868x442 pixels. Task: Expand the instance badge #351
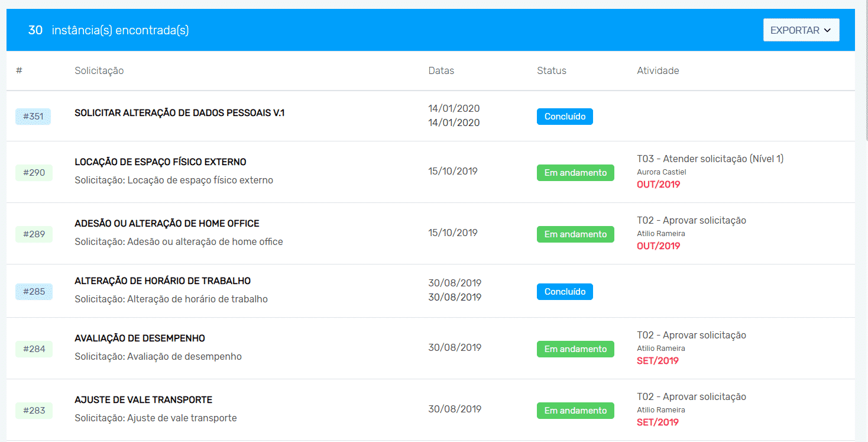[33, 117]
